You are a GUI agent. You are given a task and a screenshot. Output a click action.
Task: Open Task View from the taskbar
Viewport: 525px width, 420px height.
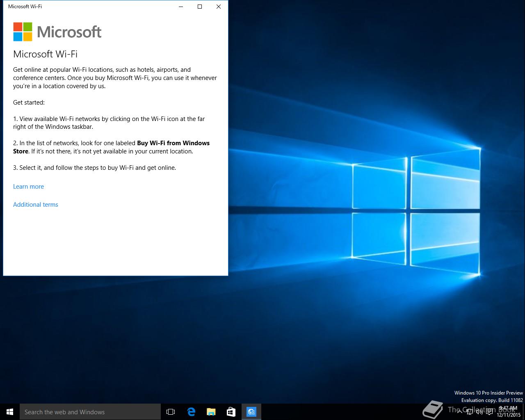(x=171, y=412)
